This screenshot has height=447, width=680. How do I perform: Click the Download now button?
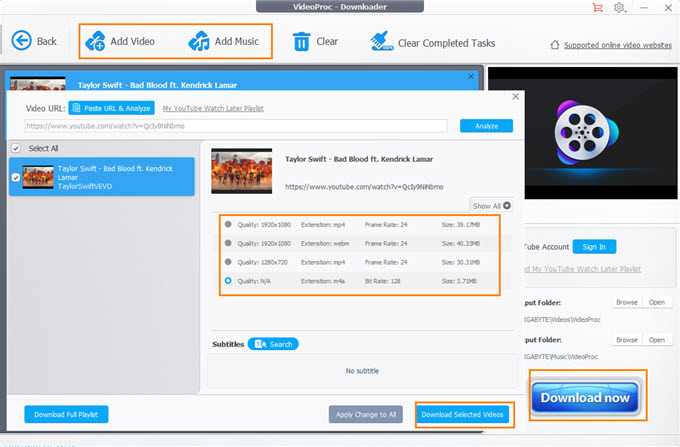585,397
